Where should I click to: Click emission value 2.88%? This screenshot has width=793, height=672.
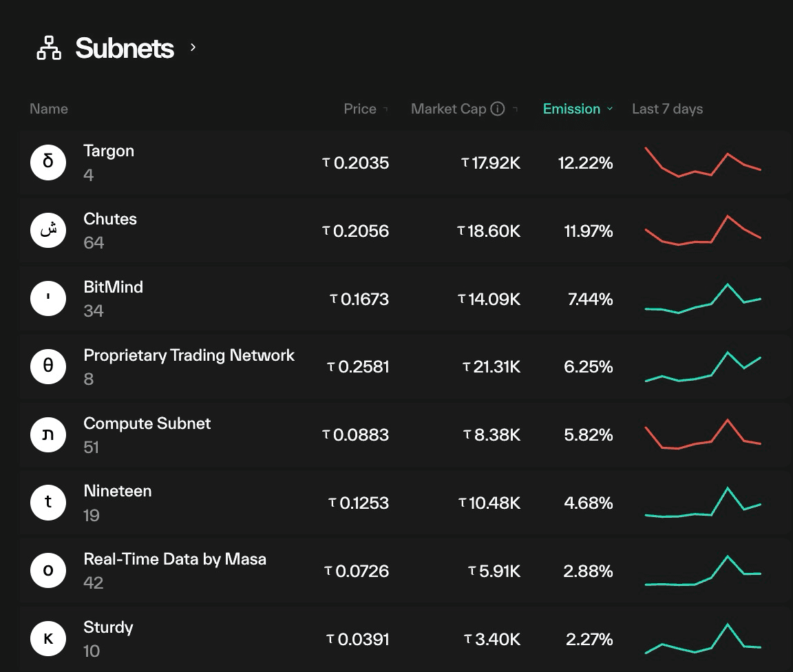[x=588, y=571]
